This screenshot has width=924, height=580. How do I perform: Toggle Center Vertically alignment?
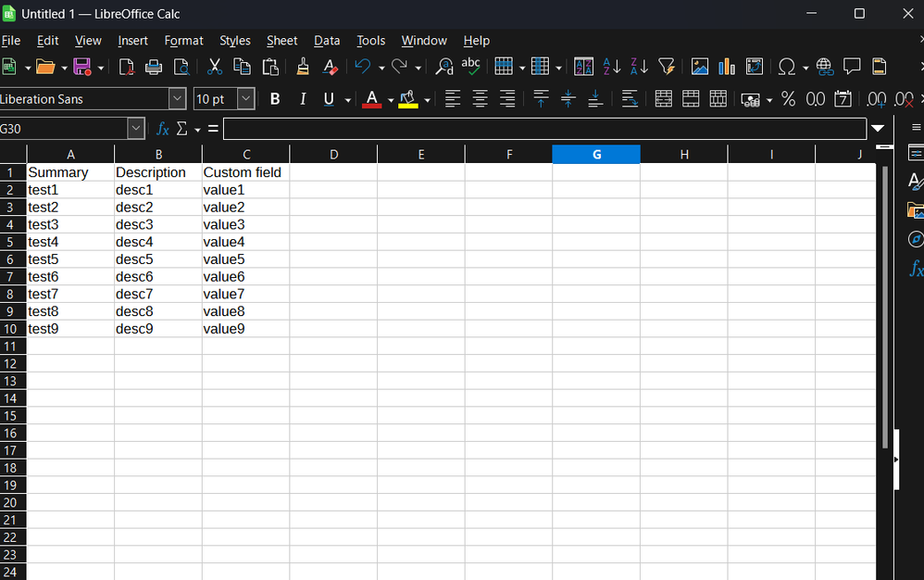pos(568,99)
